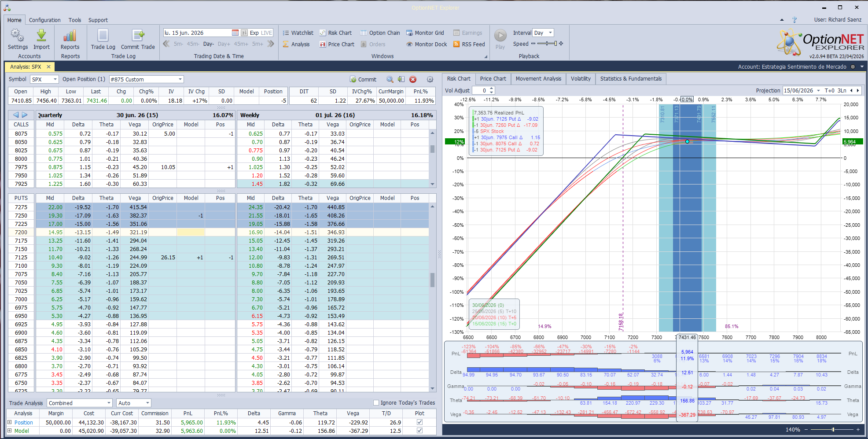
Task: Click the Commit button in analysis panel
Action: pyautogui.click(x=363, y=79)
